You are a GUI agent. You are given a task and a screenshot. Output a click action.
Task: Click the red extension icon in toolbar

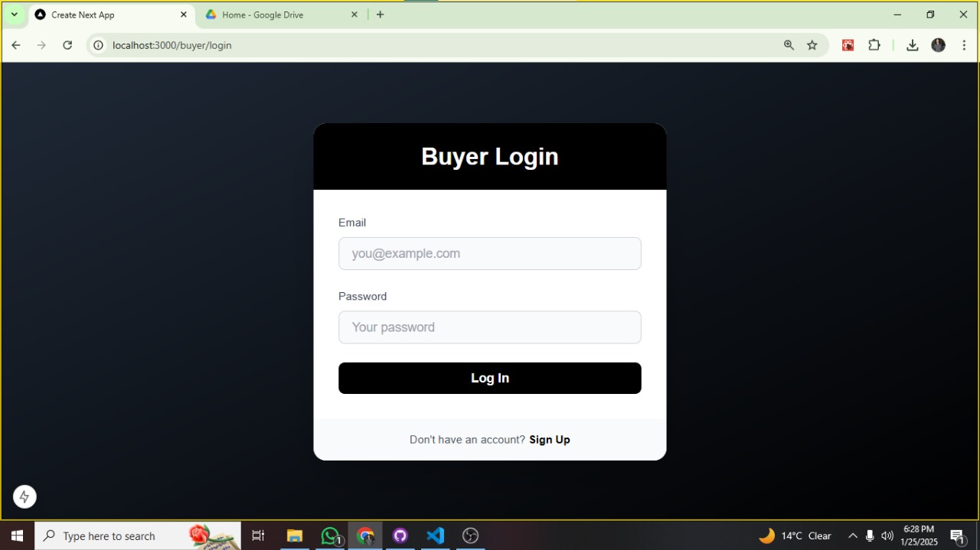coord(848,45)
